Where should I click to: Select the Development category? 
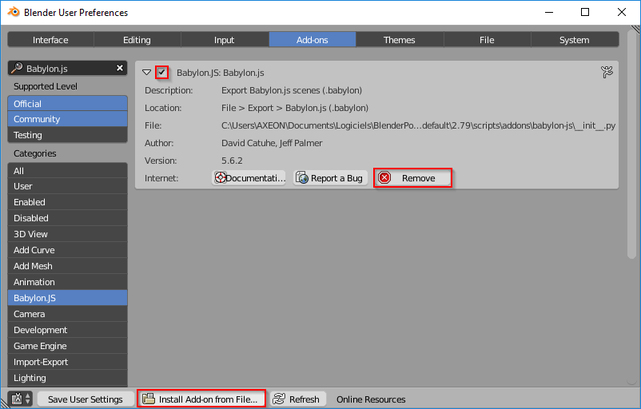point(67,330)
